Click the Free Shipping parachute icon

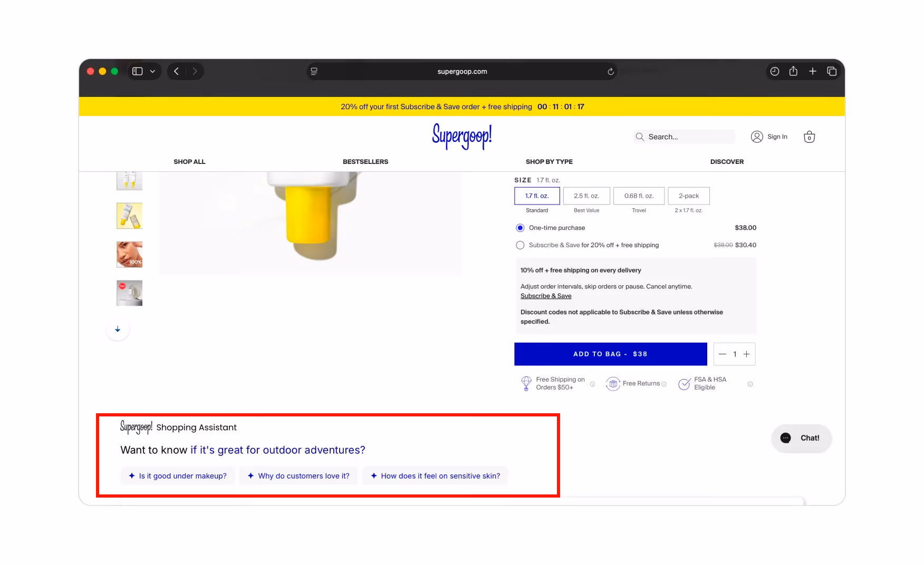click(x=526, y=383)
